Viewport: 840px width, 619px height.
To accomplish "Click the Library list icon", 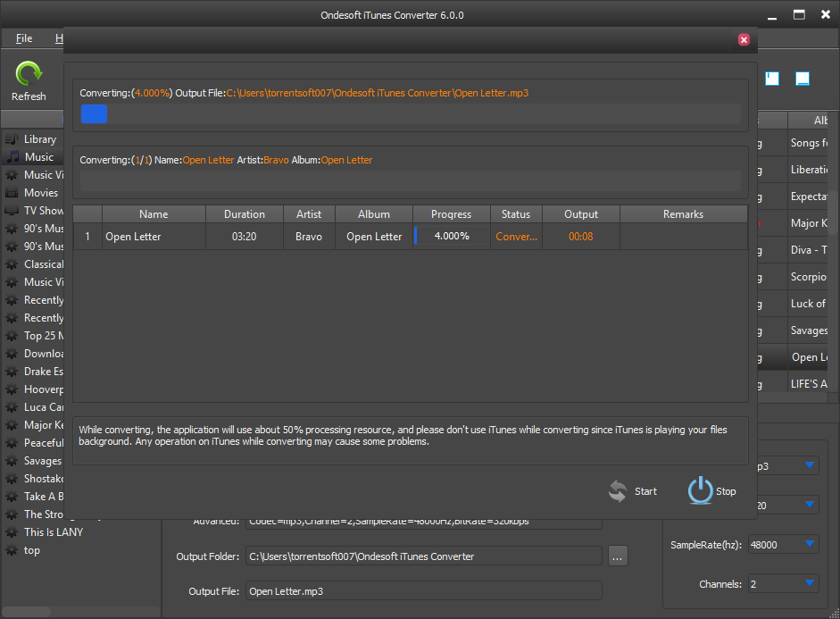I will (x=12, y=139).
